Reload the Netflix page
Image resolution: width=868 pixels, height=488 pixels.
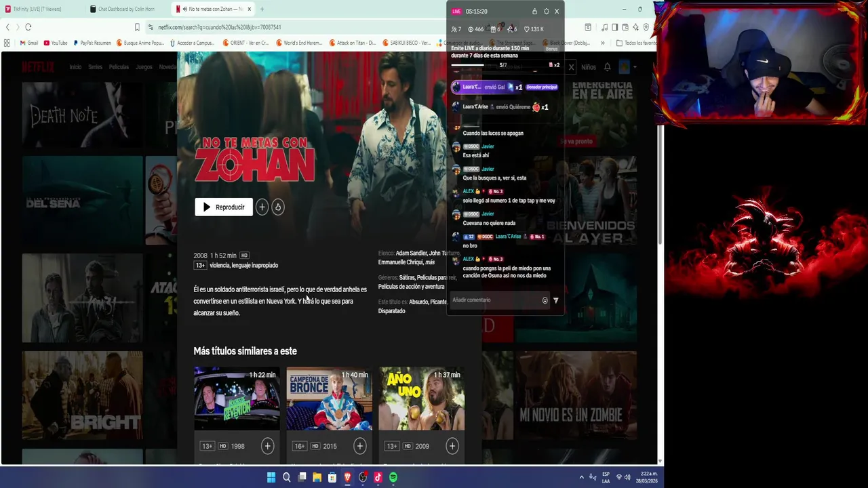28,27
